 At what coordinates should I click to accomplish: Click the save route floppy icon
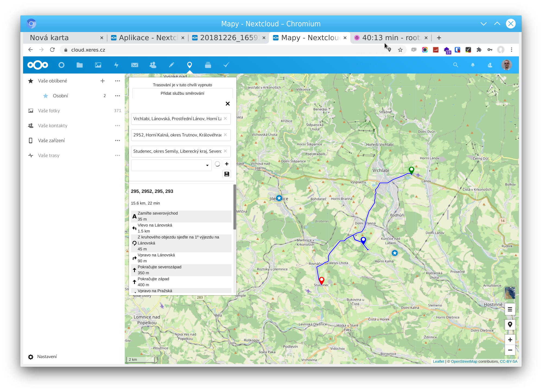pos(227,174)
